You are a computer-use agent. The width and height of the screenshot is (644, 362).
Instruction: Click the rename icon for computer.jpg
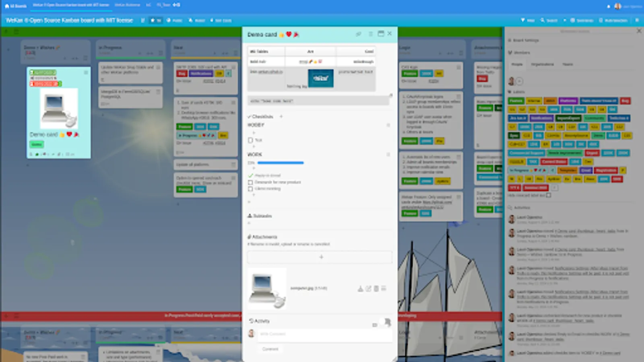tap(368, 289)
